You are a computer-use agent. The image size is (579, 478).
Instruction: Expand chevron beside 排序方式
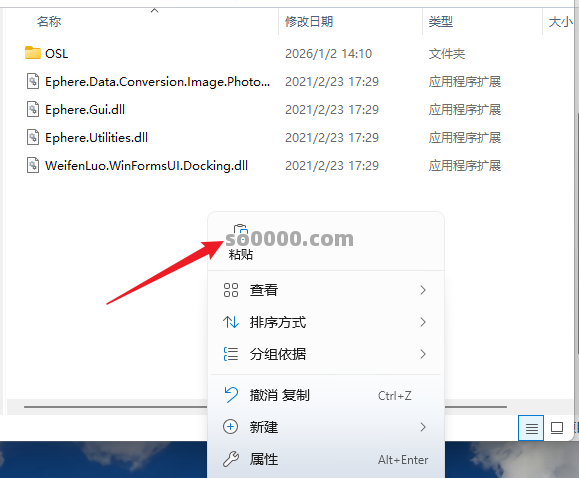(423, 322)
